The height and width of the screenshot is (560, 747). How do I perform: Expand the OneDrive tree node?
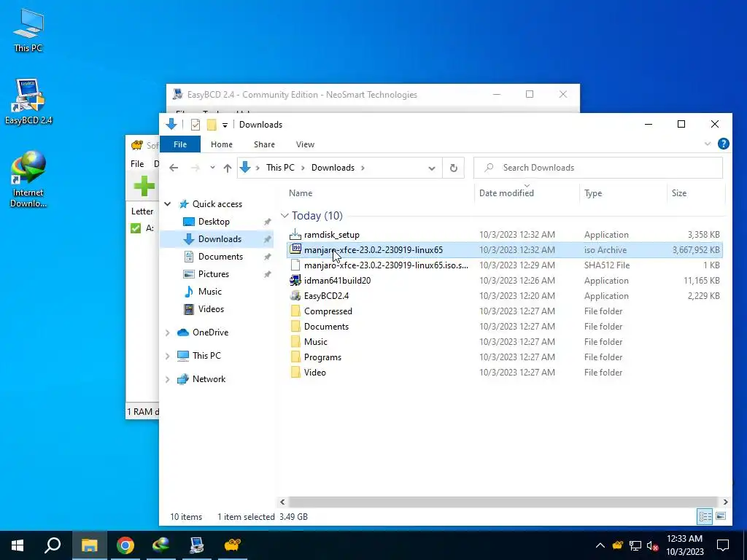(x=168, y=332)
